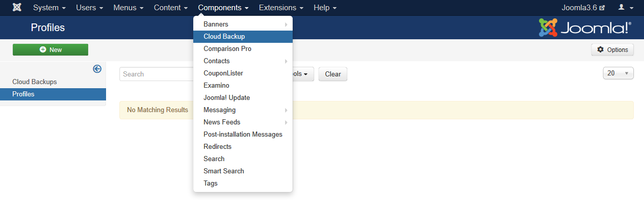Viewport: 644px width, 207px height.
Task: Expand the Extensions menu
Action: [281, 8]
